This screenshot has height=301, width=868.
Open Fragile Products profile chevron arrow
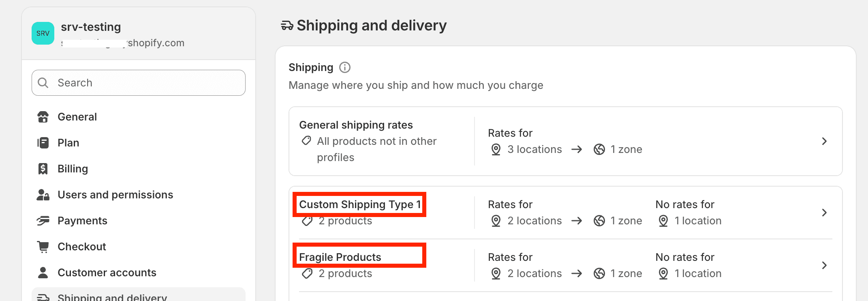tap(824, 265)
